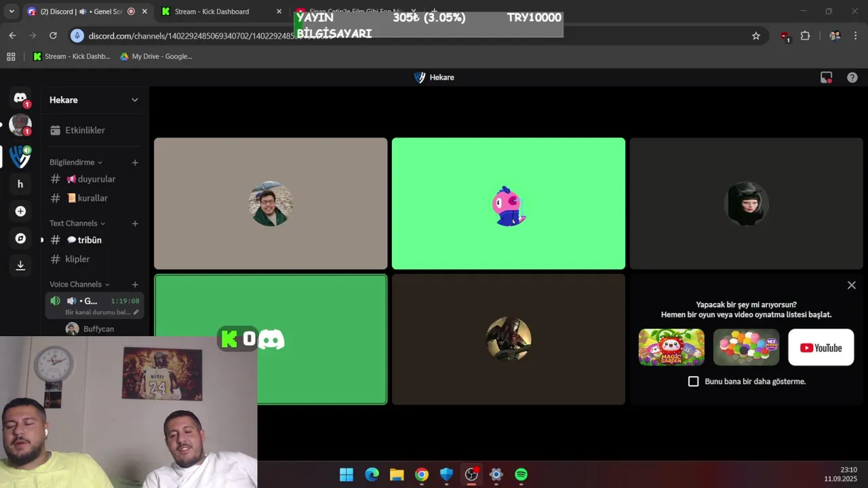The height and width of the screenshot is (488, 868).
Task: Open Discord direct messages home icon
Action: pyautogui.click(x=20, y=98)
